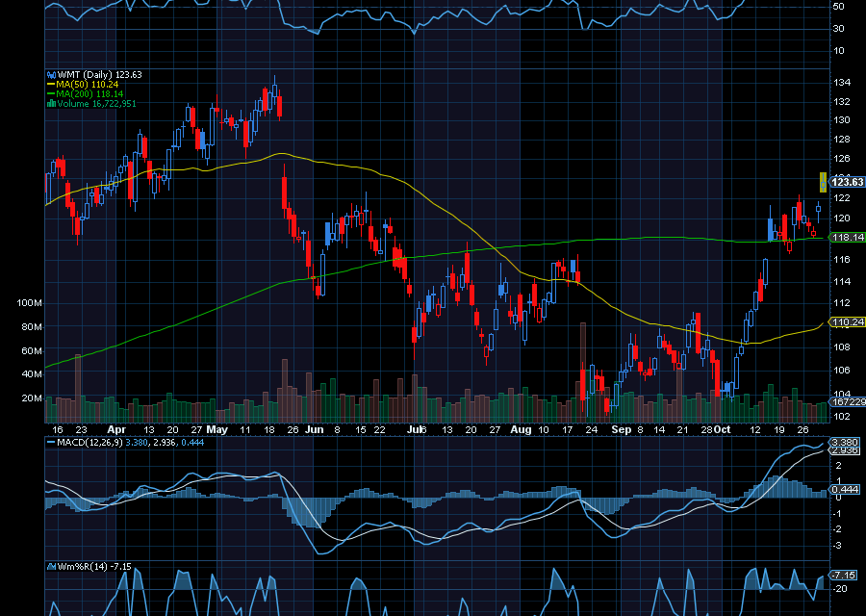Click the 118.14 MA(200) price tag
This screenshot has width=866, height=616.
click(x=848, y=238)
